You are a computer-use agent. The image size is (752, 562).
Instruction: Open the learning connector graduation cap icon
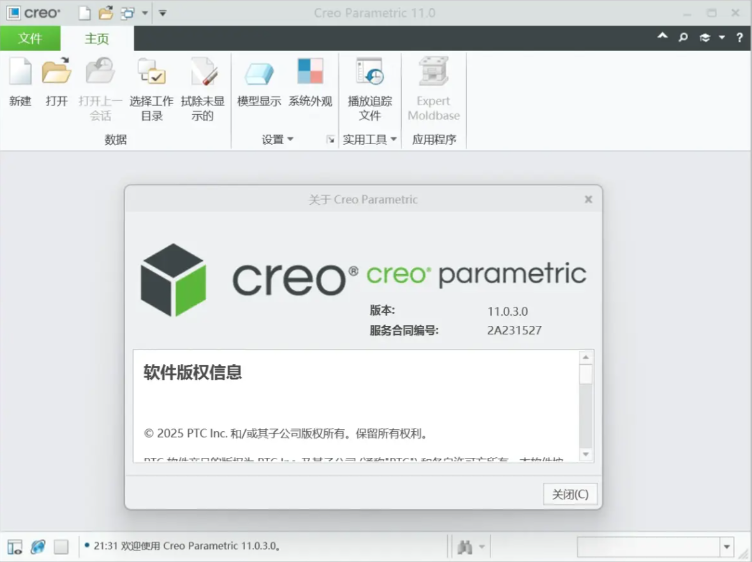(705, 38)
